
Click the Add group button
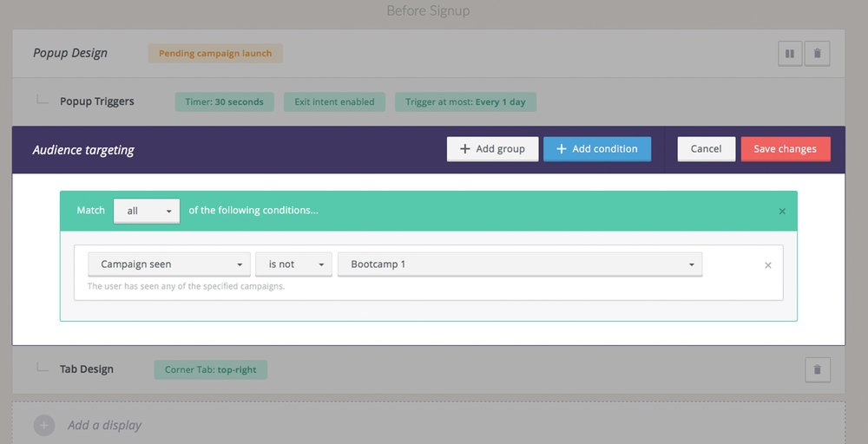[x=493, y=149]
